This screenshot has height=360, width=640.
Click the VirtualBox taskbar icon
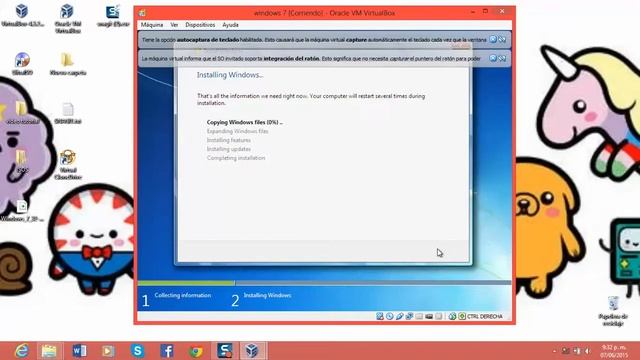click(252, 351)
